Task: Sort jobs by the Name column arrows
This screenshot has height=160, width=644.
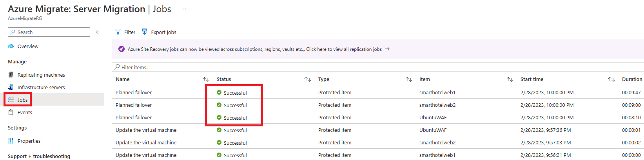Action: (206, 79)
